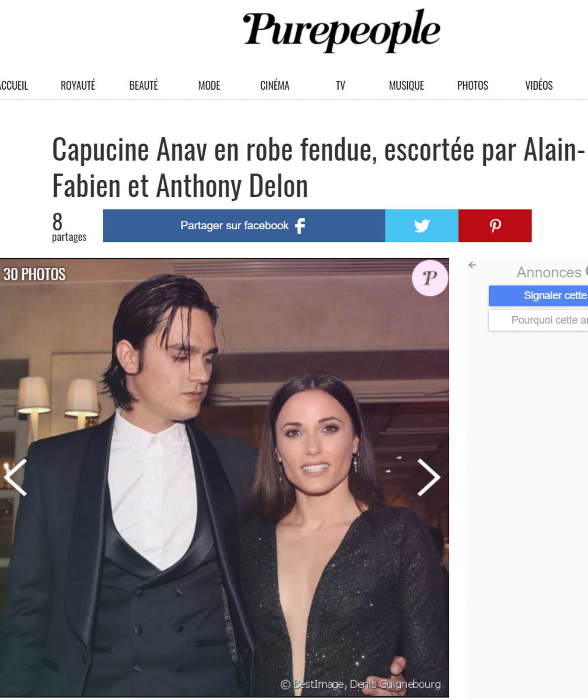The height and width of the screenshot is (700, 588).
Task: Click the Facebook f logo icon
Action: (x=300, y=226)
